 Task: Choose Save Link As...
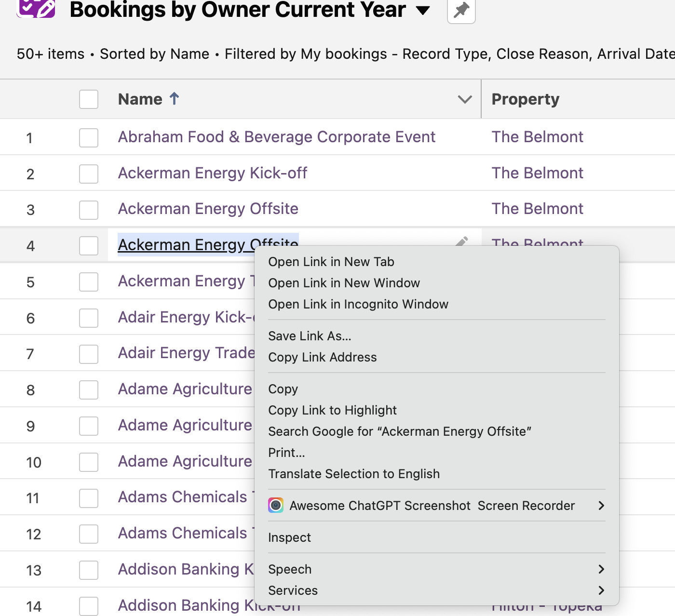point(310,336)
